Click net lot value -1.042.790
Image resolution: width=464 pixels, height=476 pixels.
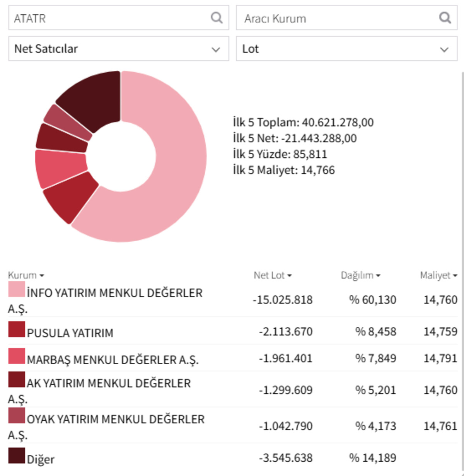point(286,426)
